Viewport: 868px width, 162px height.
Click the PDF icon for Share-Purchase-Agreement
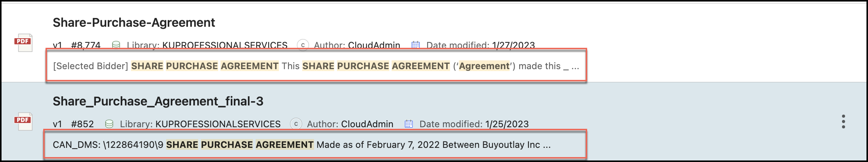click(x=23, y=42)
